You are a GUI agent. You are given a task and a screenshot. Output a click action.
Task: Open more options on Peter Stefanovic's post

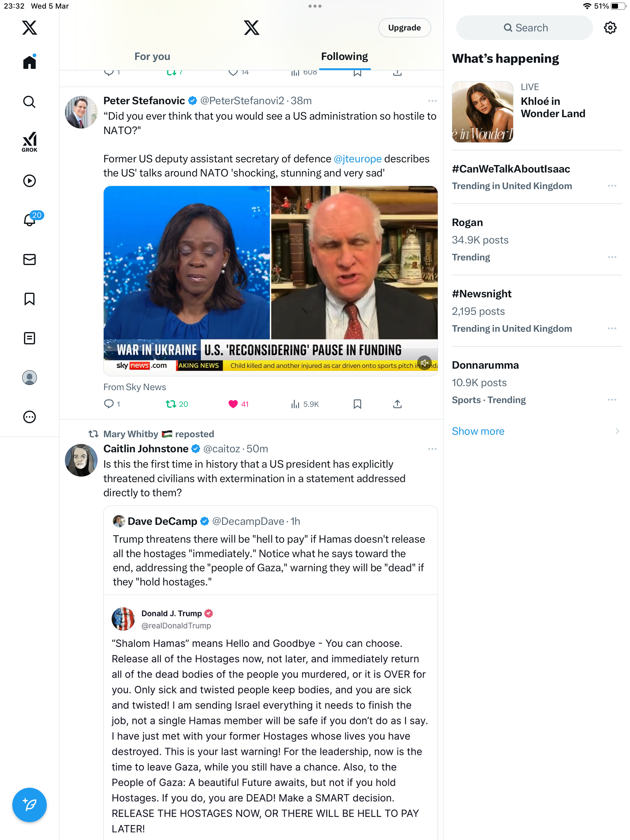(432, 101)
